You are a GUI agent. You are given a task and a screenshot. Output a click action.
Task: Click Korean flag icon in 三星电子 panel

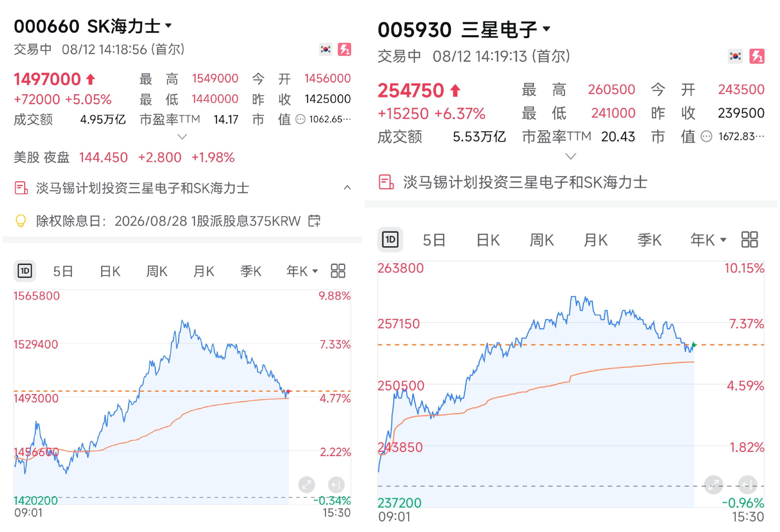(x=735, y=56)
